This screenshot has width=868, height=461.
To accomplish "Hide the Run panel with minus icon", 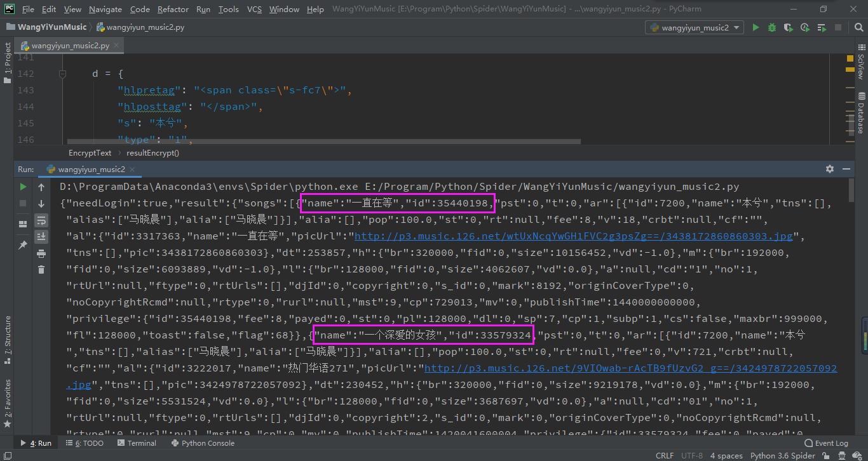I will coord(846,169).
